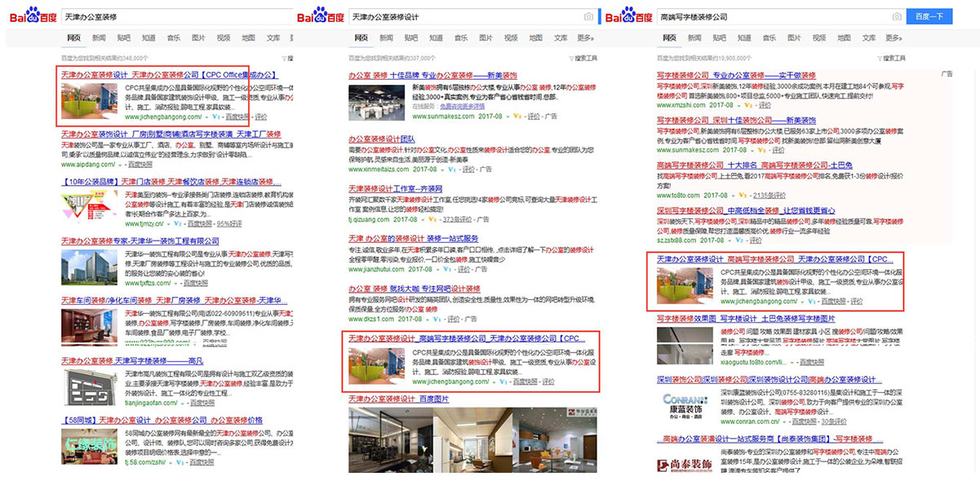Click the V3 badge beside tj.qizuang.com
The height and width of the screenshot is (481, 980).
[433, 219]
